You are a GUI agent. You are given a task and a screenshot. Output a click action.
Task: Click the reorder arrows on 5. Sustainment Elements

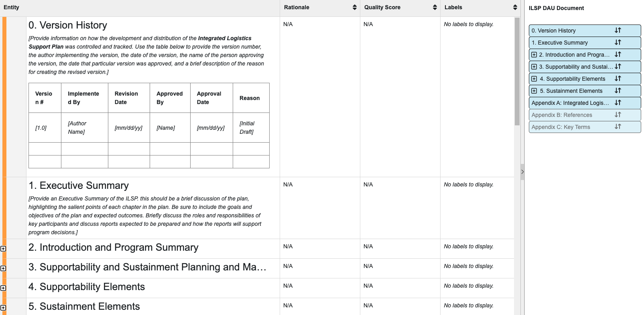[x=618, y=91]
